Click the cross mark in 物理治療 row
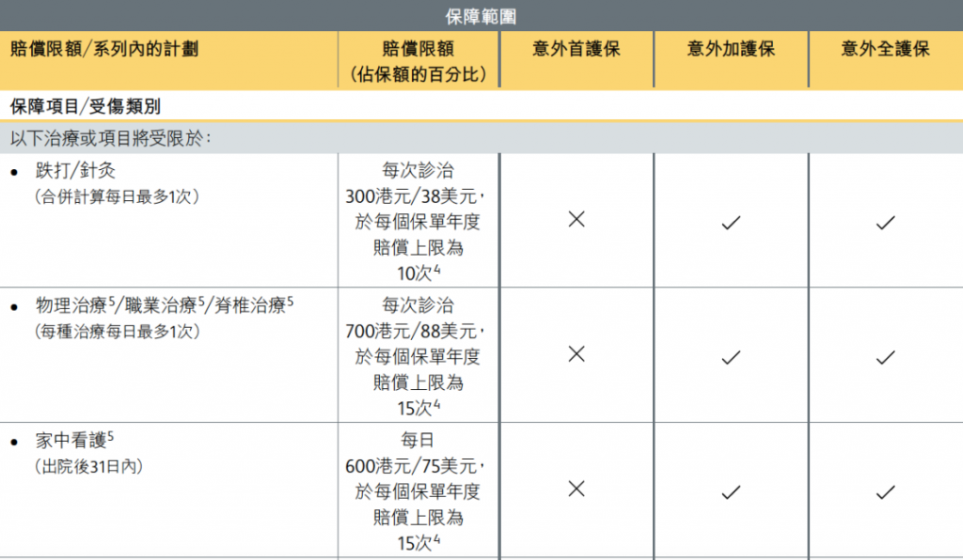The height and width of the screenshot is (560, 963). point(576,354)
